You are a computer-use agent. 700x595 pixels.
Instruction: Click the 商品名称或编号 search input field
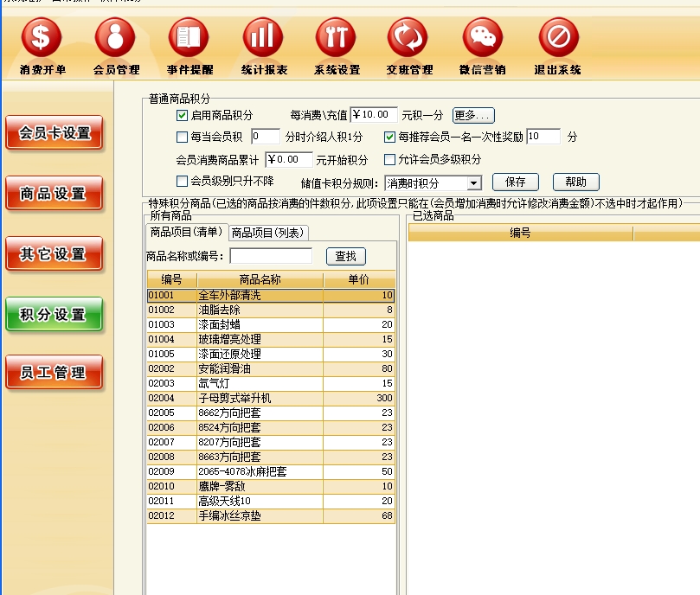(x=271, y=256)
